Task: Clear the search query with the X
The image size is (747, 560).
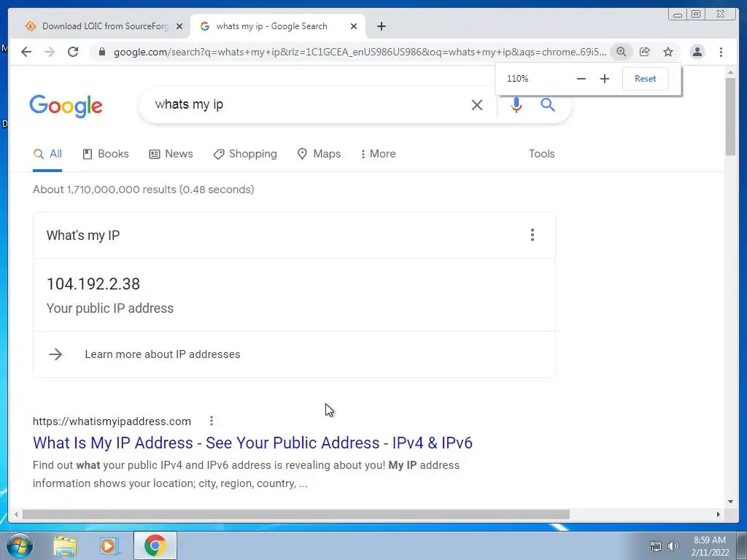Action: click(x=477, y=105)
